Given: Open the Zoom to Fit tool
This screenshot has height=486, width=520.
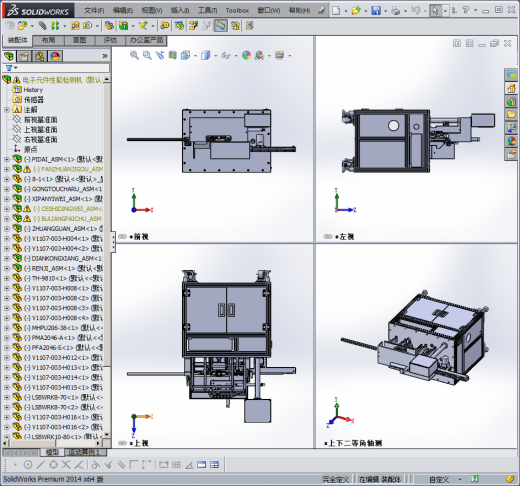Looking at the screenshot, I should coord(134,55).
